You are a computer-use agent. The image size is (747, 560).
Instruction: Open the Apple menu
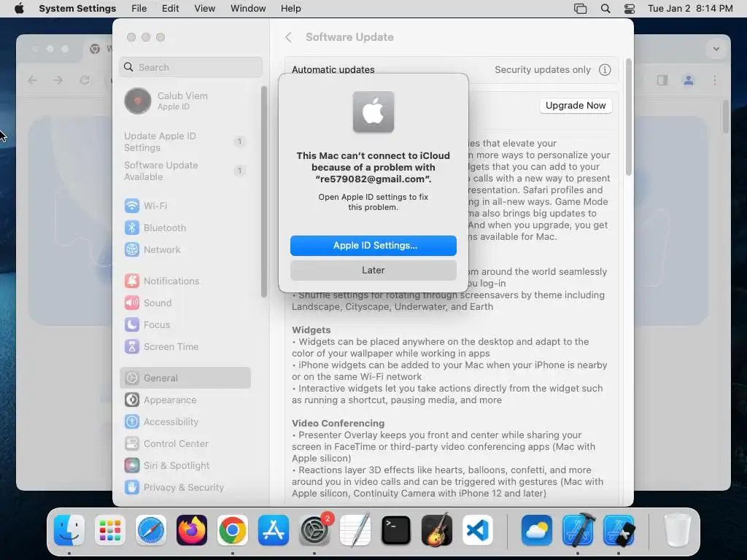pyautogui.click(x=19, y=9)
